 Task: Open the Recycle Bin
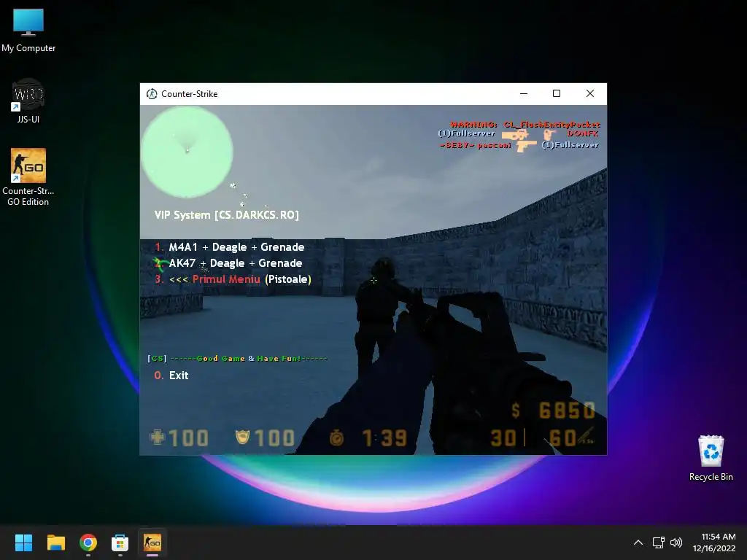click(711, 458)
